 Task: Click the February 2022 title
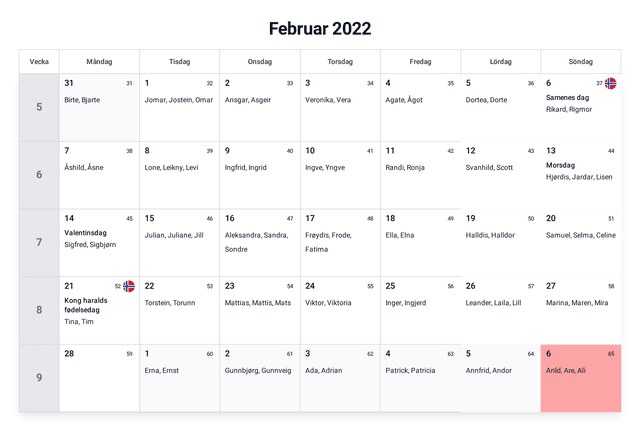tap(319, 27)
